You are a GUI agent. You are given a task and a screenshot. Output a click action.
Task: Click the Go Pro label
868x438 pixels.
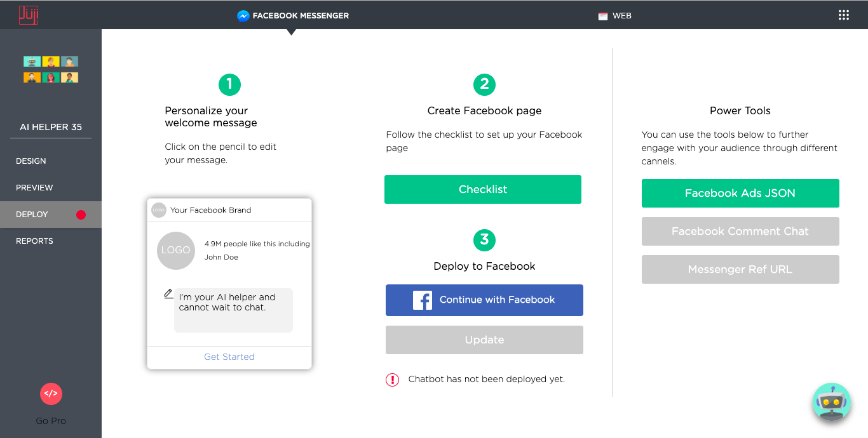51,421
